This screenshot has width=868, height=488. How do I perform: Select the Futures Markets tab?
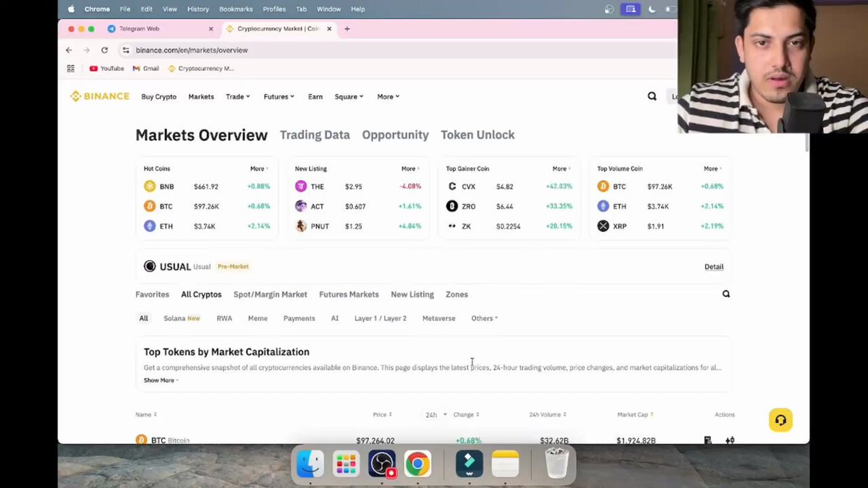click(349, 294)
